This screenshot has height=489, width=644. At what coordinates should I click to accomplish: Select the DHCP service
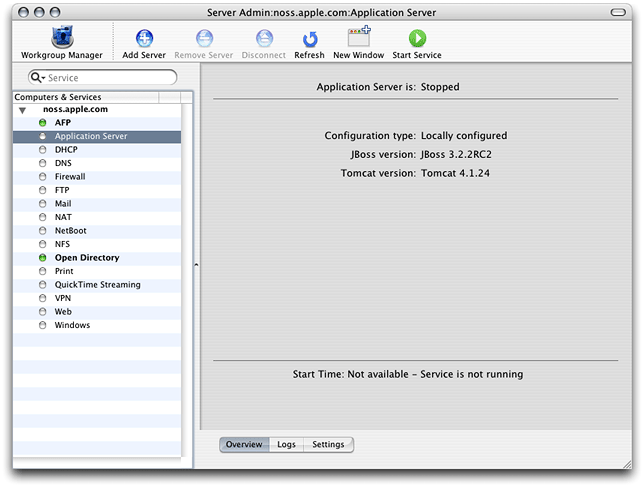click(x=66, y=149)
